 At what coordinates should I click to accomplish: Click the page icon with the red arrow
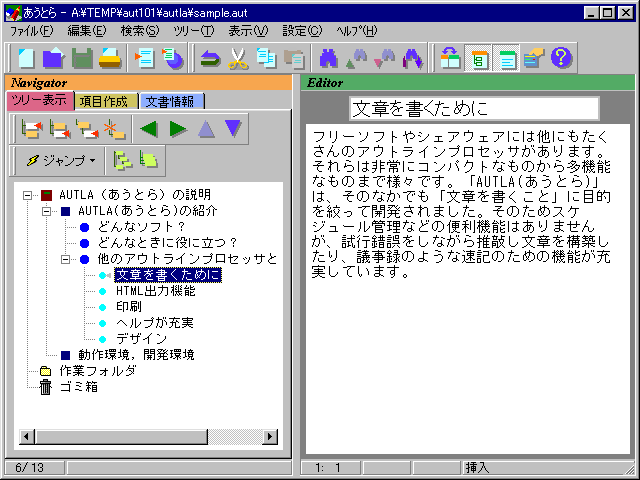(144, 58)
